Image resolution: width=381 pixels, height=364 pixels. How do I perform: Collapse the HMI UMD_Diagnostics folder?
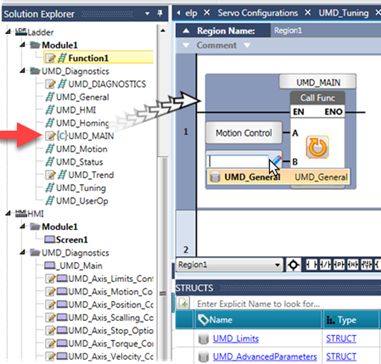23,252
